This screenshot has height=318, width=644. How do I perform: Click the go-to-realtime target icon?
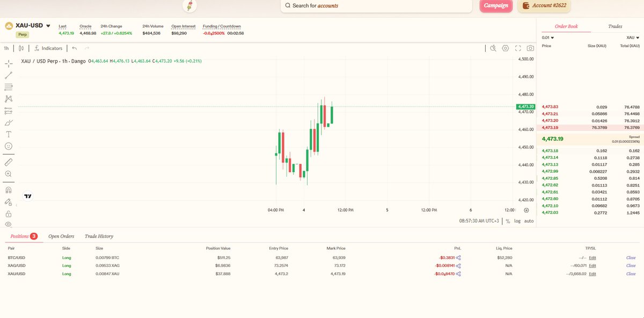[x=526, y=210]
